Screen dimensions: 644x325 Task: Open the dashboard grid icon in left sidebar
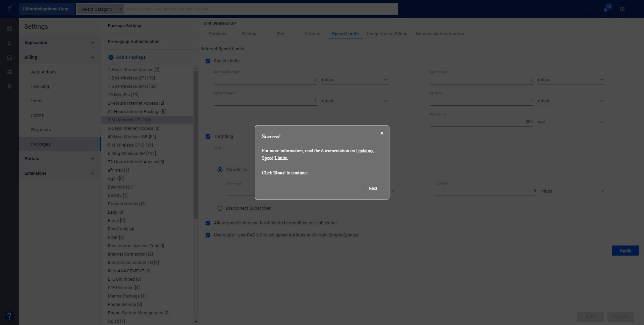pyautogui.click(x=9, y=29)
